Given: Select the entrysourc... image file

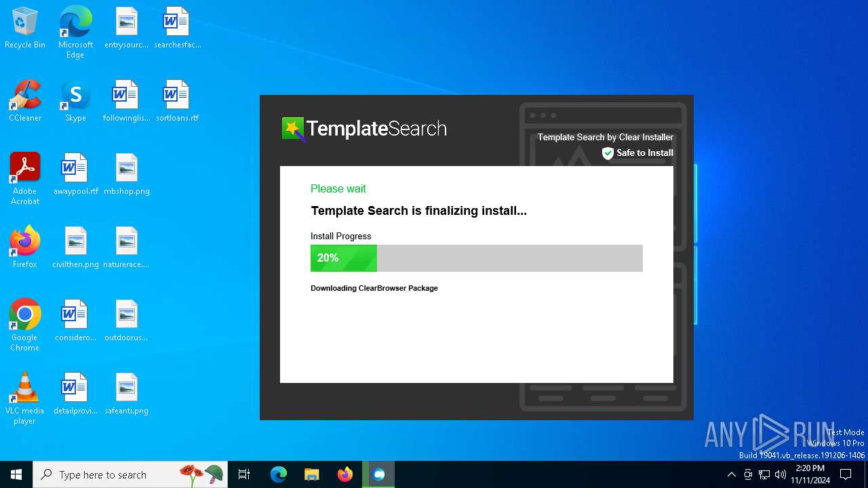Looking at the screenshot, I should point(126,28).
